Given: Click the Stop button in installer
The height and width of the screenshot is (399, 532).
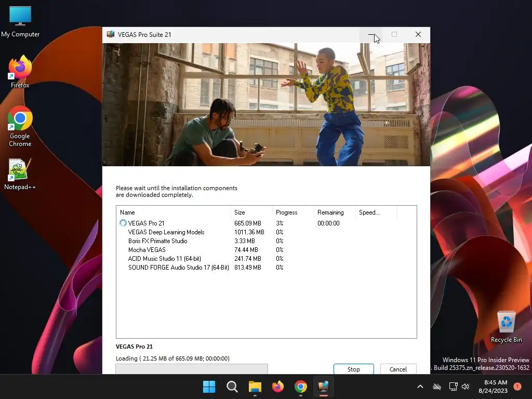Looking at the screenshot, I should 353,369.
